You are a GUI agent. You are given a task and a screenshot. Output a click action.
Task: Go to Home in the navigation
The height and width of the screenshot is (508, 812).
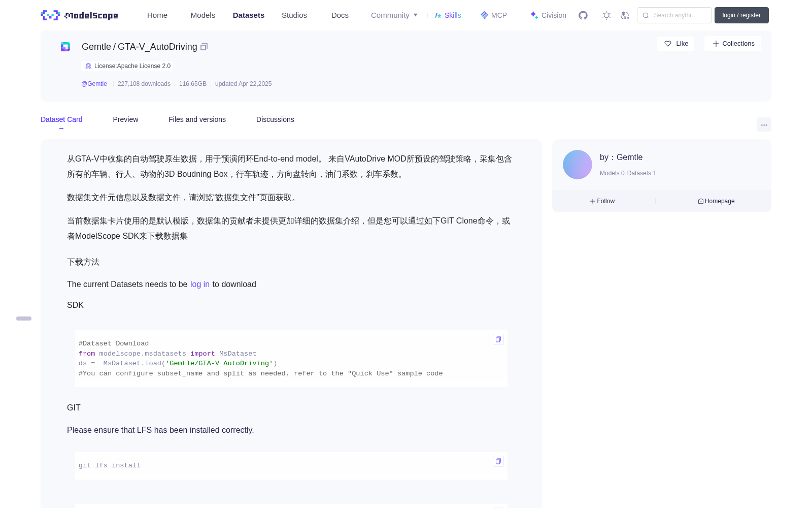point(157,15)
